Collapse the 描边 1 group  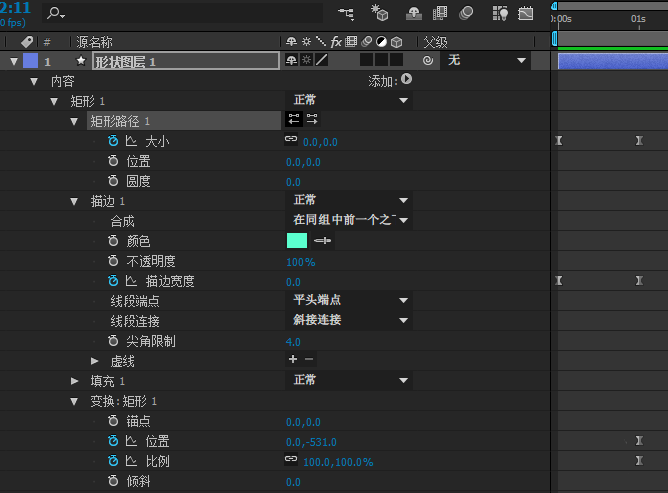pos(75,201)
